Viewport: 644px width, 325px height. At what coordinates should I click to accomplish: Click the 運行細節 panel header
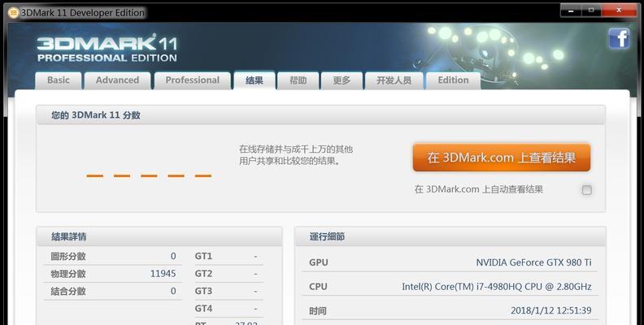[450, 236]
